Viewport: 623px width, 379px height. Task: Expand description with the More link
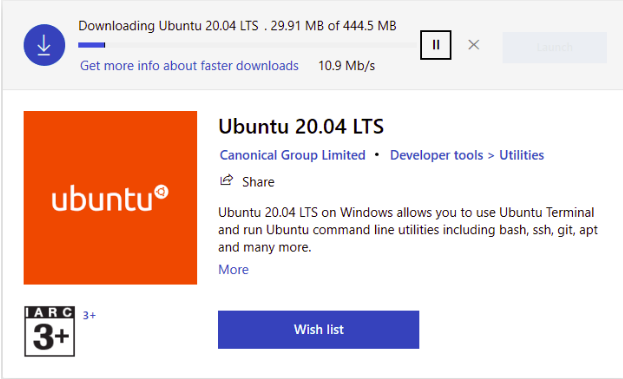[233, 270]
